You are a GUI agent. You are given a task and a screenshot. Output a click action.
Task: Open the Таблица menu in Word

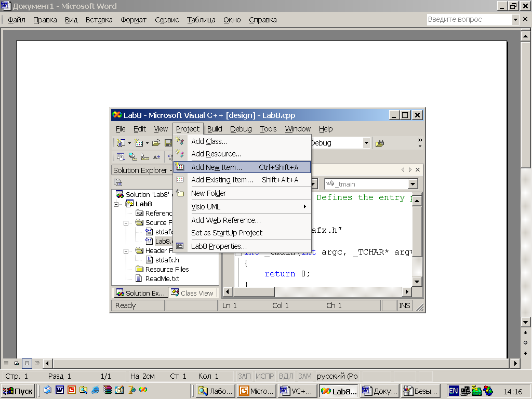click(x=201, y=20)
